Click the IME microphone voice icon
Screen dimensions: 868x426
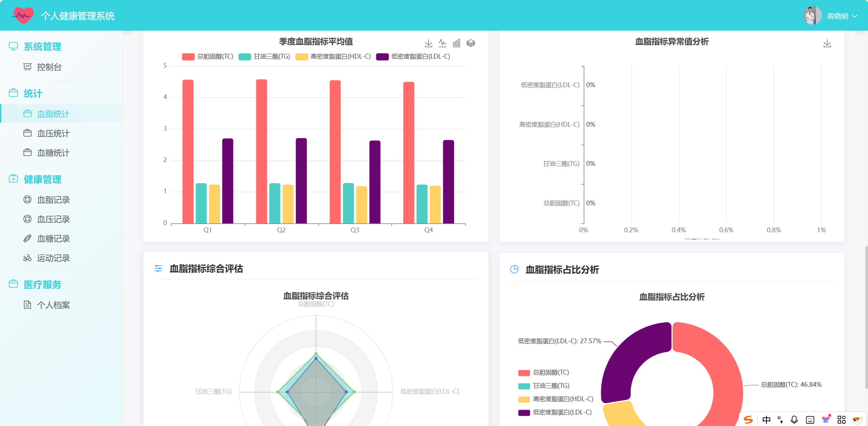pos(794,420)
